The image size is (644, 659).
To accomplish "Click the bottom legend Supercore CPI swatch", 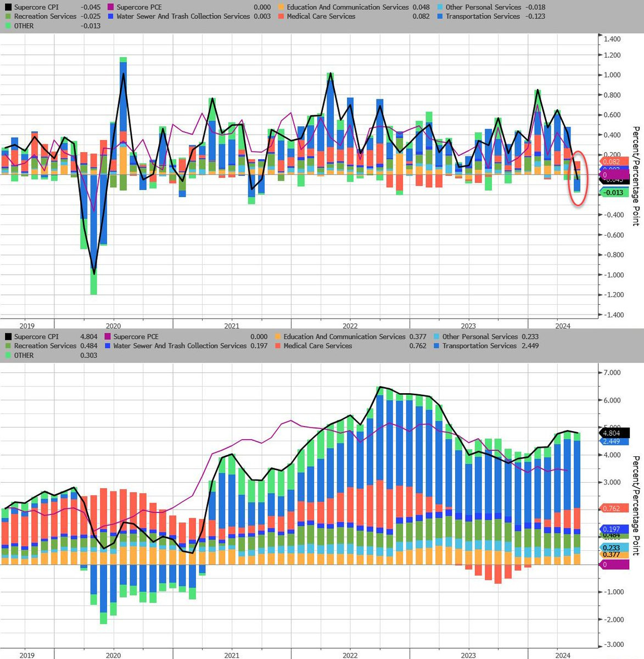I will click(x=8, y=336).
